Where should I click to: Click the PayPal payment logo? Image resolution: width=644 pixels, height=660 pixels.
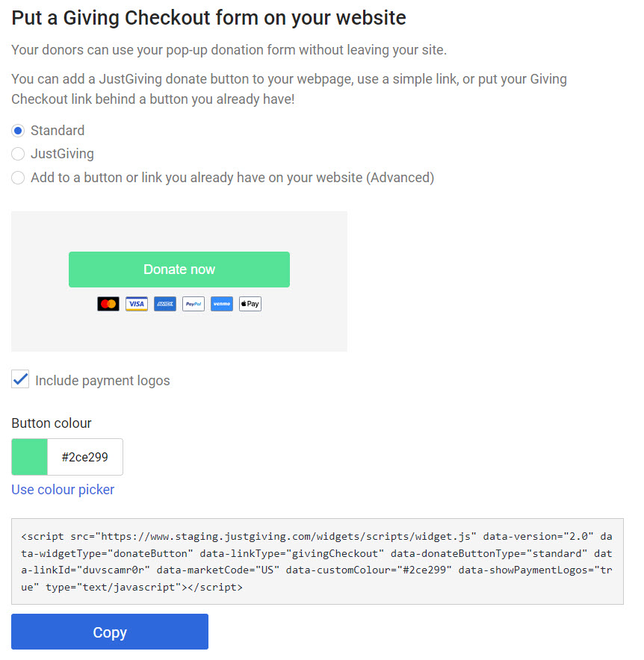[x=193, y=304]
